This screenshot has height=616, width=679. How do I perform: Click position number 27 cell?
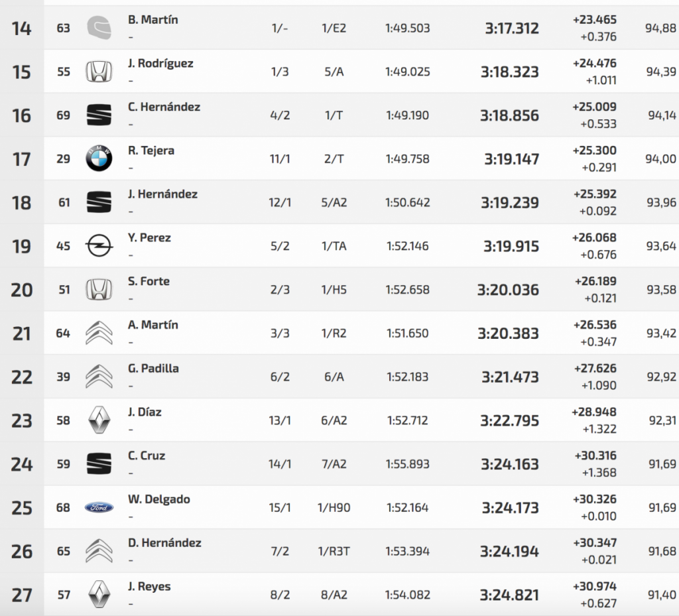[22, 595]
